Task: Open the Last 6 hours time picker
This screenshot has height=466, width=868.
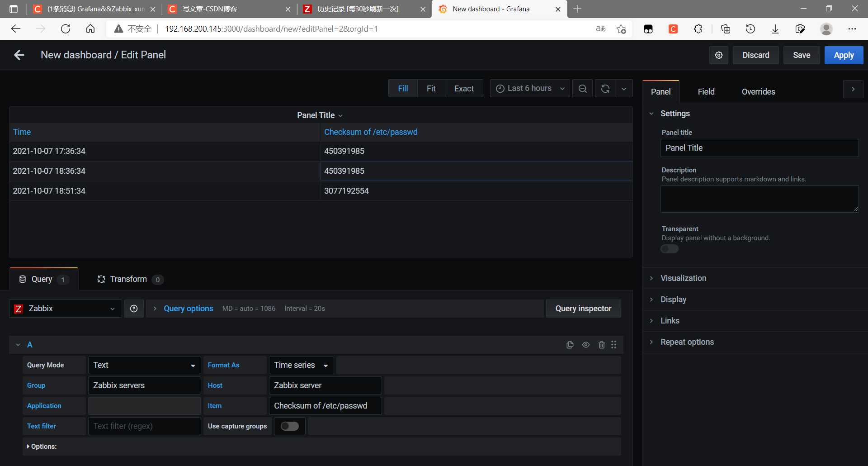Action: (x=529, y=88)
